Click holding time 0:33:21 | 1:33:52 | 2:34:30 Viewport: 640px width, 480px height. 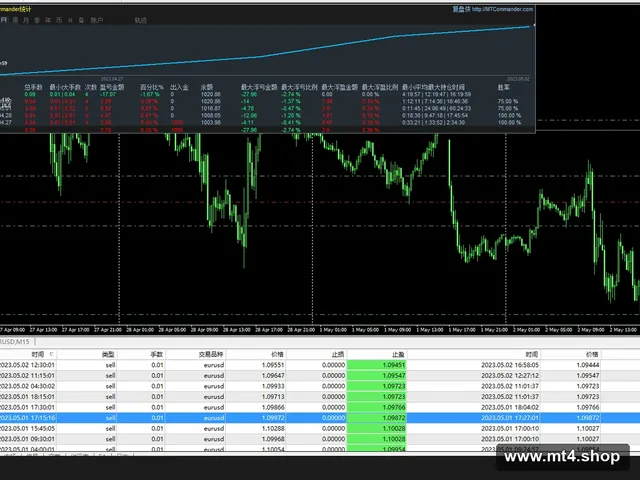(x=433, y=122)
